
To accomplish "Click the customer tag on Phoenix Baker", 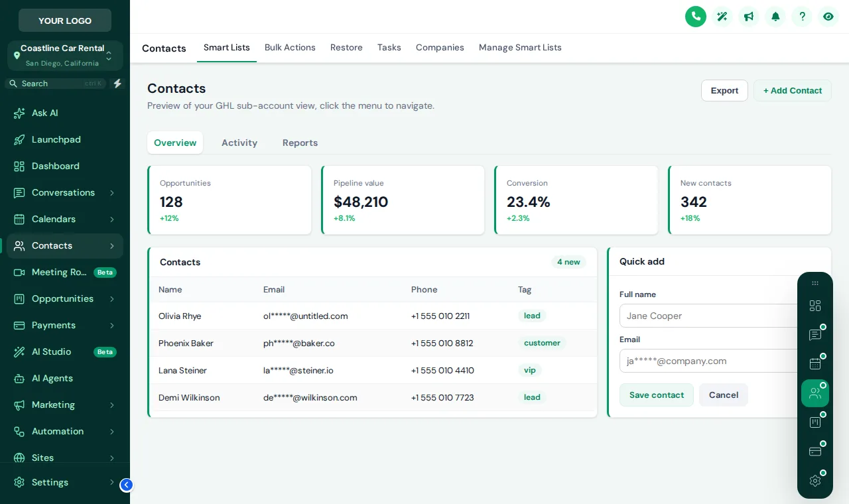I will coord(542,343).
